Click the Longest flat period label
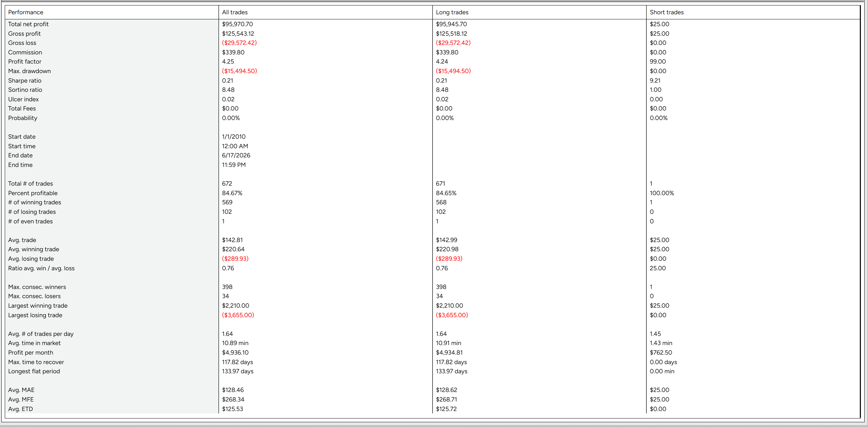This screenshot has width=868, height=427. pos(34,371)
